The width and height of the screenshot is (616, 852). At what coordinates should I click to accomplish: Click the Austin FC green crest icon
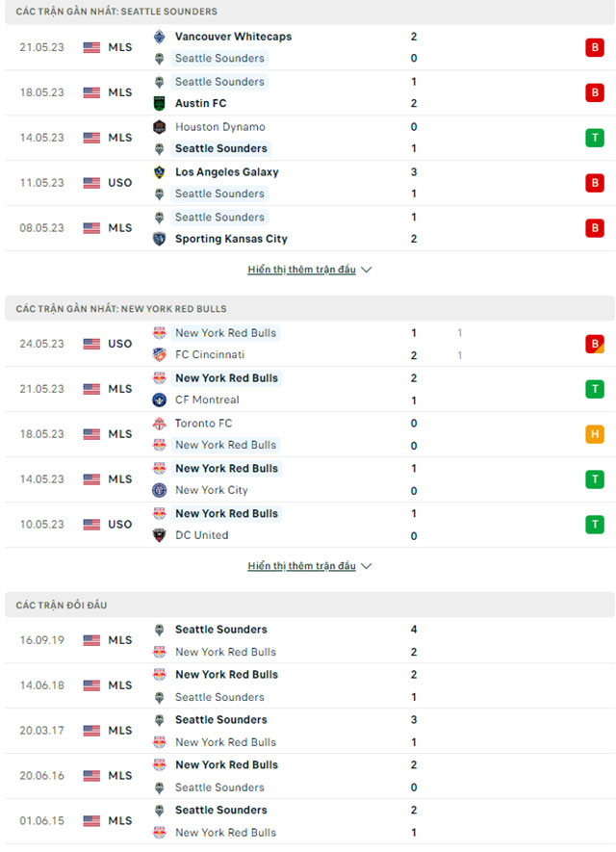point(159,103)
